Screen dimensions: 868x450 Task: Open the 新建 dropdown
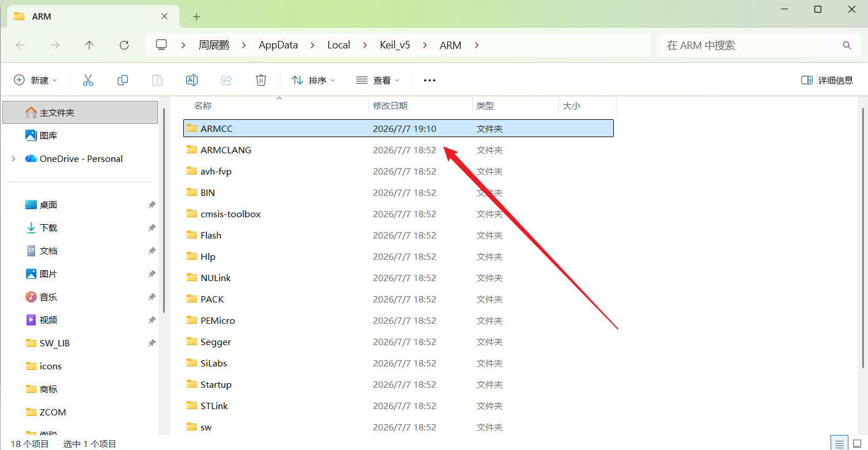(36, 80)
